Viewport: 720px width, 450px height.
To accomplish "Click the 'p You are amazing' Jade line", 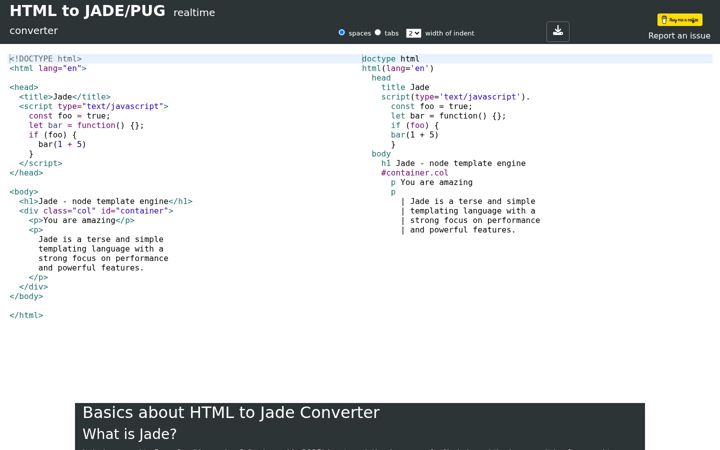I will click(x=432, y=182).
